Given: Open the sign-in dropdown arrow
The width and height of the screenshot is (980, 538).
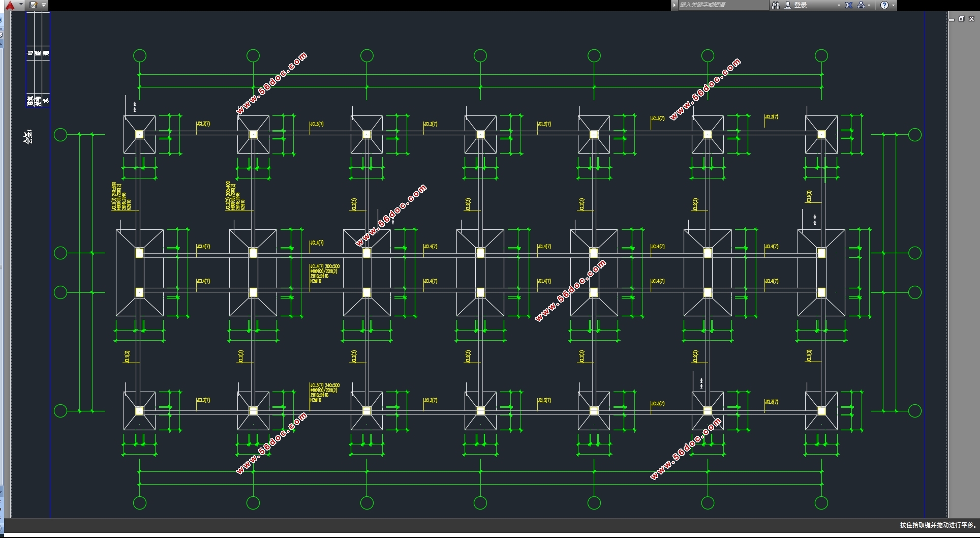Looking at the screenshot, I should [x=839, y=5].
